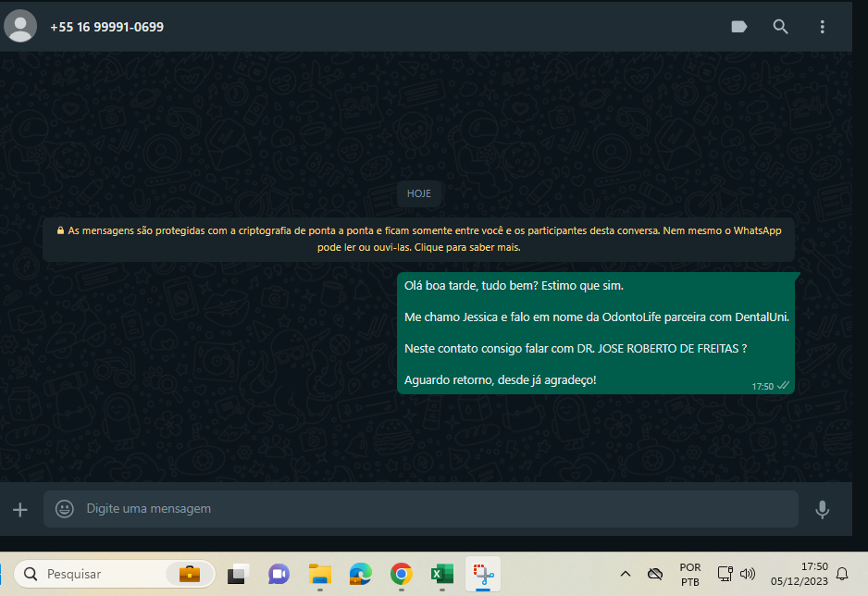
Task: Open Task View on the taskbar
Action: (238, 575)
